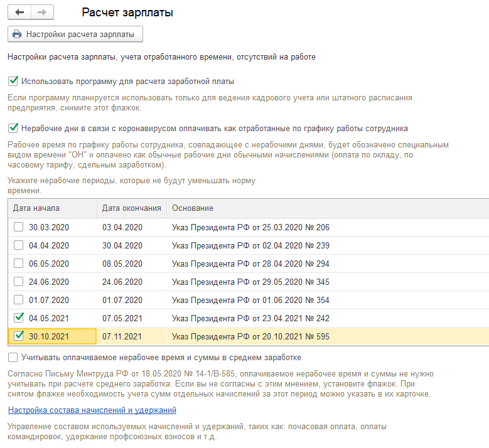Screen dimensions: 489x448
Task: Click the forward navigation arrow
Action: point(42,13)
